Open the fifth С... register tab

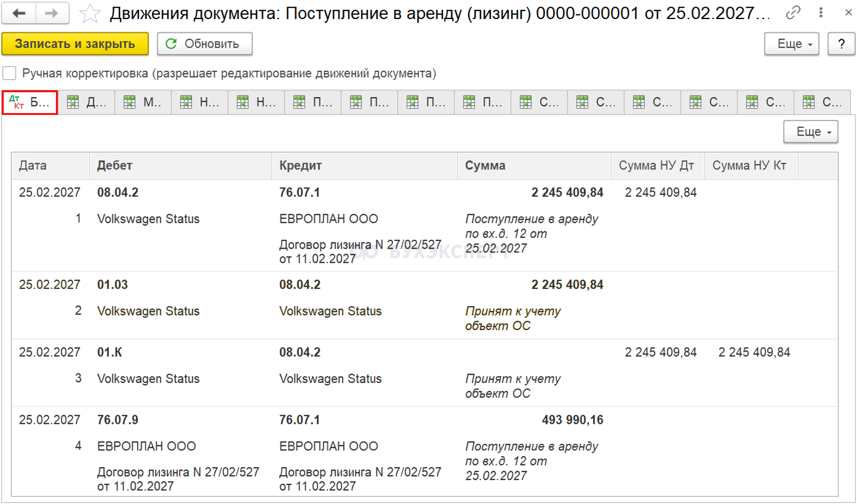(766, 102)
